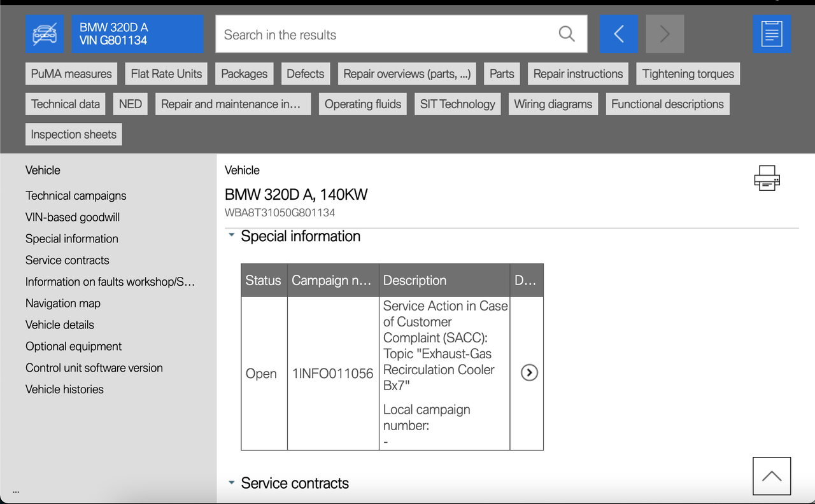Select Vehicle histories in the sidebar
The width and height of the screenshot is (815, 504).
(64, 389)
